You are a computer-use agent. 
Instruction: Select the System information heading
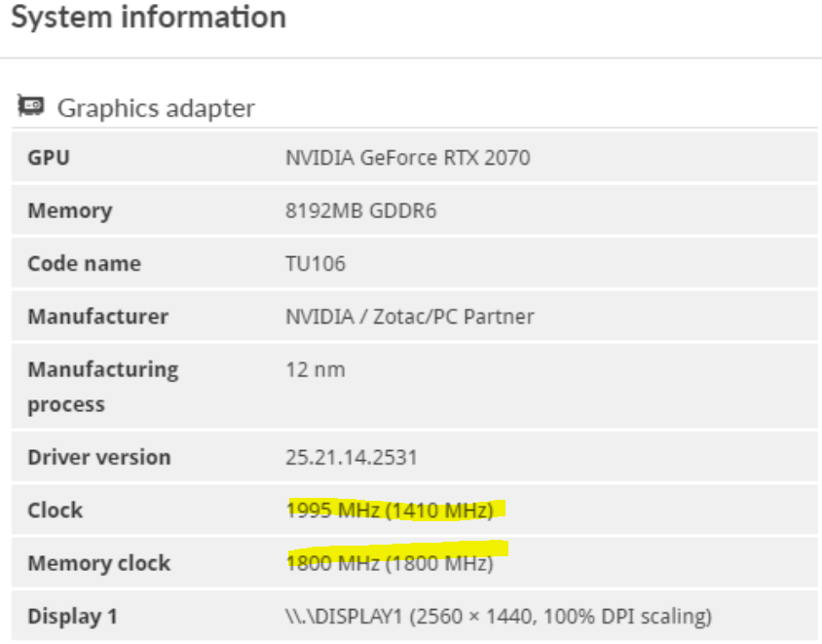pos(149,18)
